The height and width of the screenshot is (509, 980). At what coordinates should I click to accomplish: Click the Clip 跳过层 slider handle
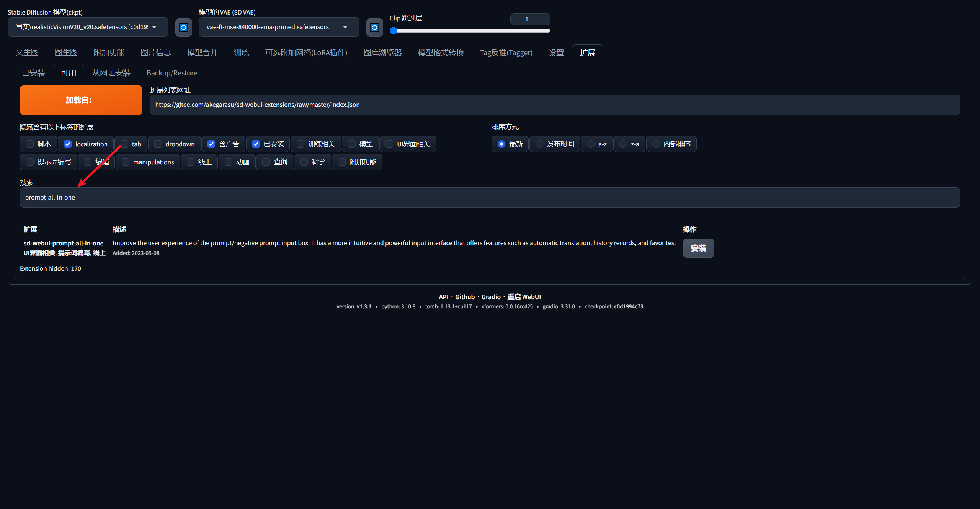pyautogui.click(x=394, y=31)
